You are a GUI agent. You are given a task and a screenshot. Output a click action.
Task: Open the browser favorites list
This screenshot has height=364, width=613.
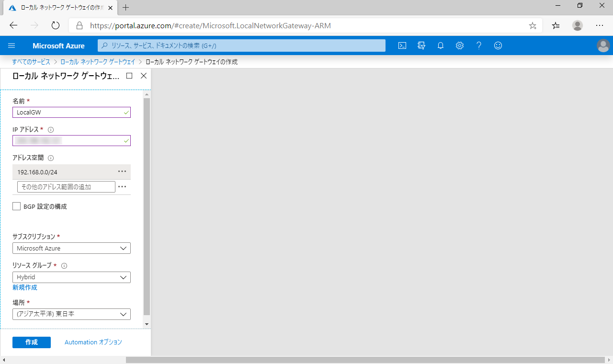[556, 25]
